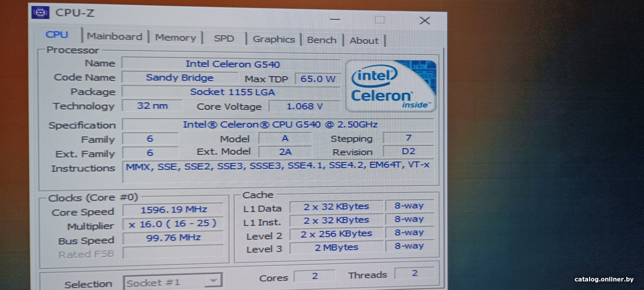Go to the Bench tab
644x290 pixels.
coord(321,40)
